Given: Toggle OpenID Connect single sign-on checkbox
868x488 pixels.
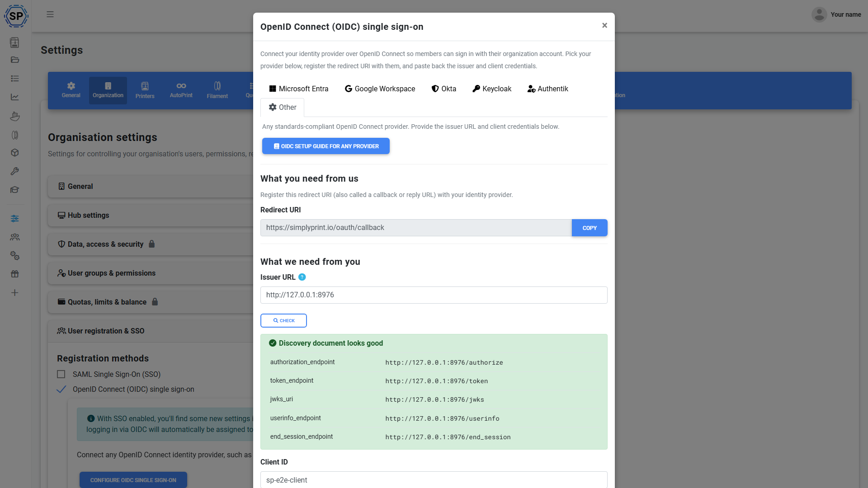Looking at the screenshot, I should 61,389.
